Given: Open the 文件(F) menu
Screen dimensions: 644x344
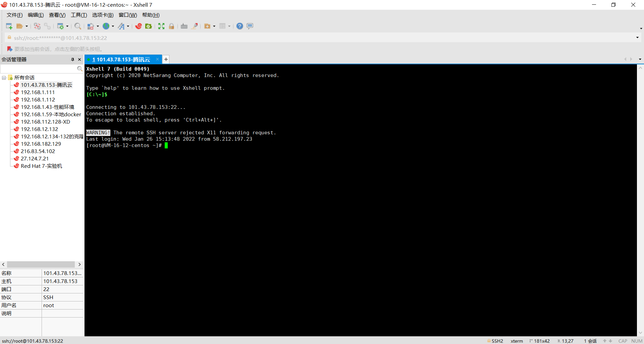Looking at the screenshot, I should (15, 15).
